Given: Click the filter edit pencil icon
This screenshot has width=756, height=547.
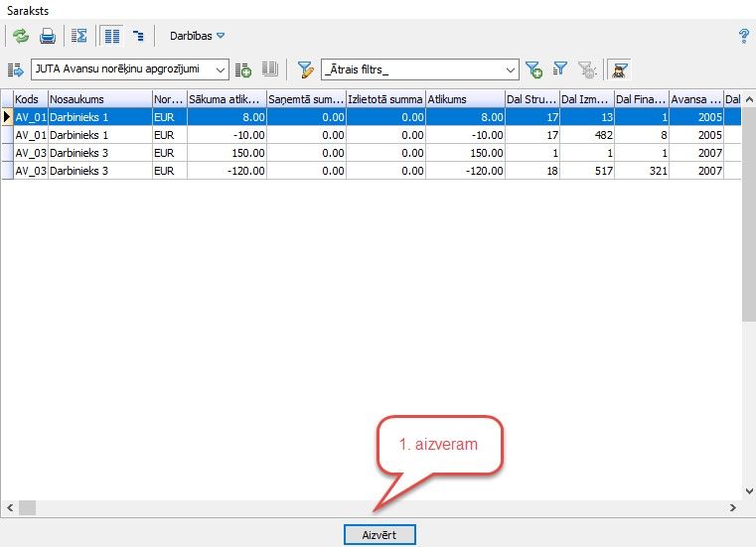Looking at the screenshot, I should click(306, 69).
